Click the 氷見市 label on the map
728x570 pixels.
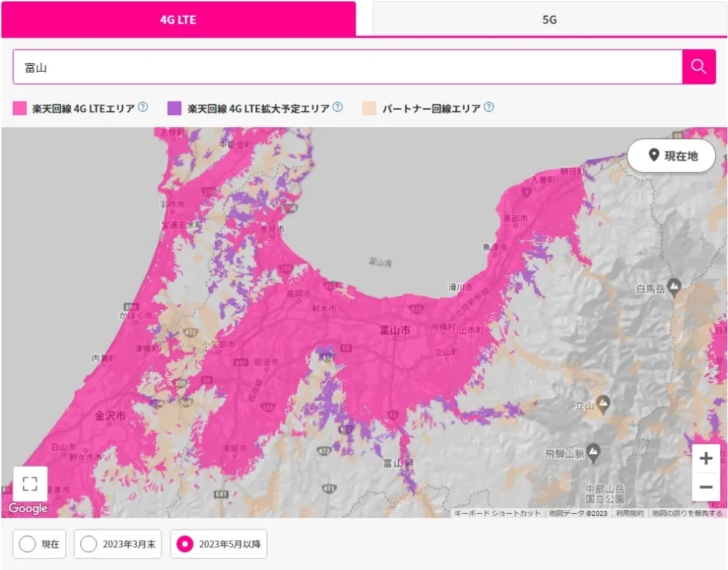(272, 229)
